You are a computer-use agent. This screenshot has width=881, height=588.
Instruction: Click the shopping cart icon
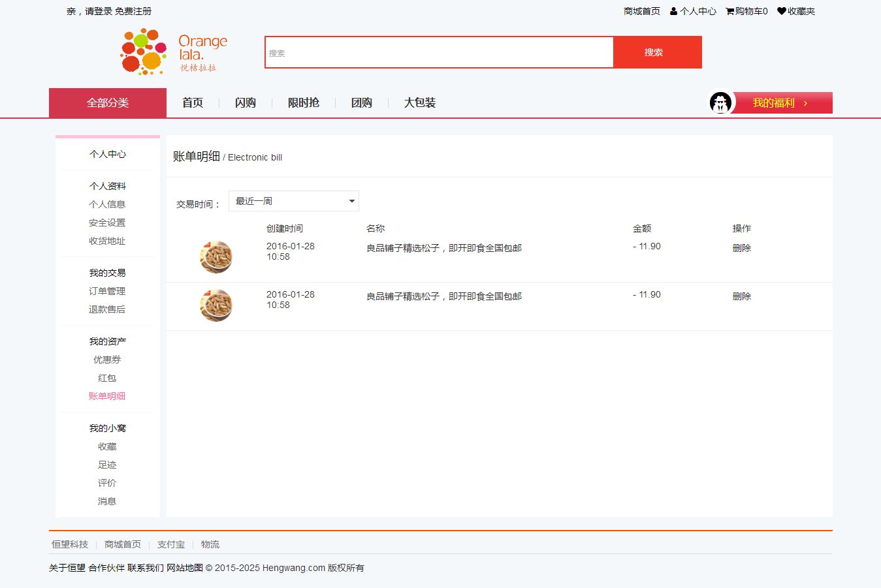pos(729,11)
